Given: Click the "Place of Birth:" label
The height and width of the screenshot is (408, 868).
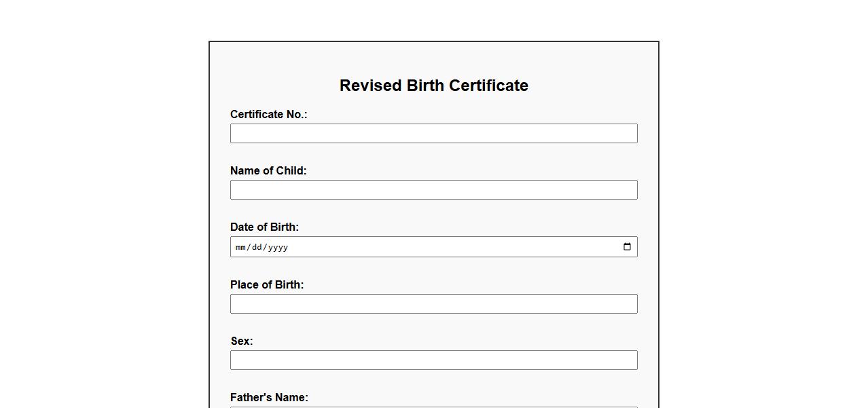Looking at the screenshot, I should click(267, 285).
